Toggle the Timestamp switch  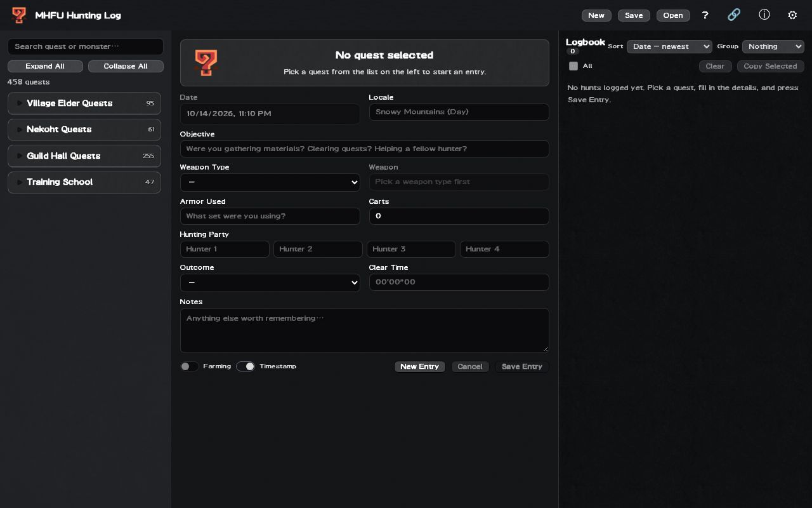[246, 366]
